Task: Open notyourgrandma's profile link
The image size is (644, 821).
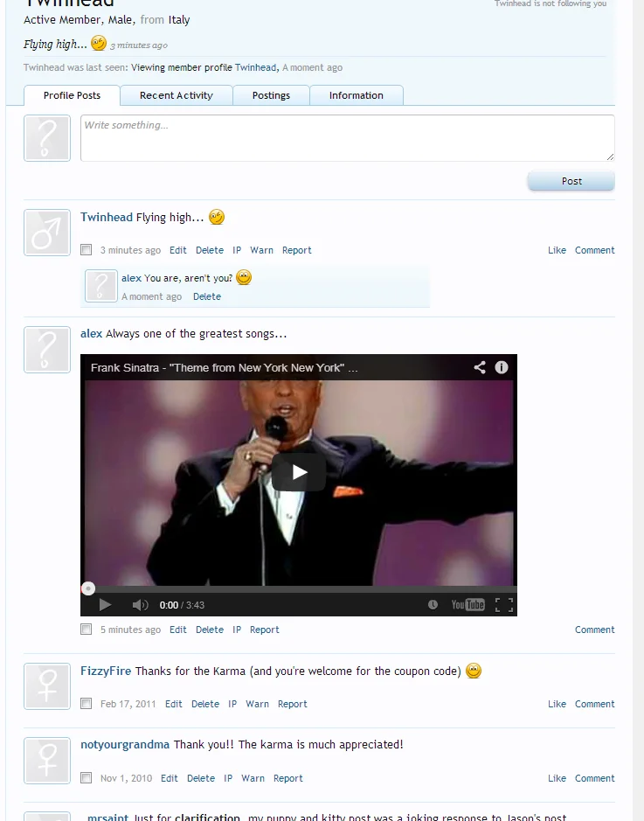Action: click(125, 744)
